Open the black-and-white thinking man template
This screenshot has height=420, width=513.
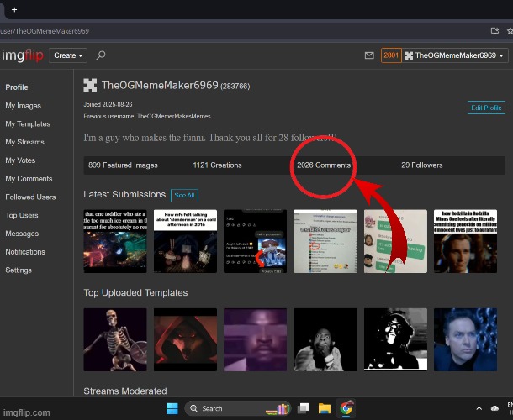coord(325,339)
